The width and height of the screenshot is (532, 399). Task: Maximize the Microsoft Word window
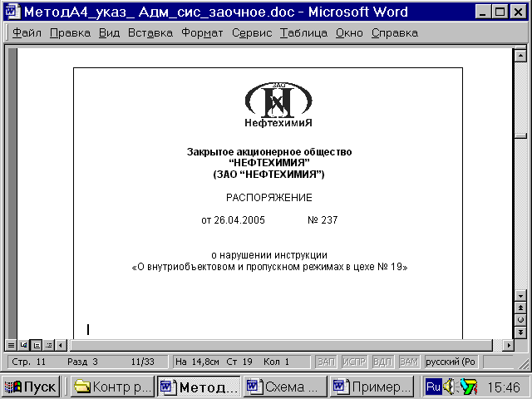tap(500, 12)
